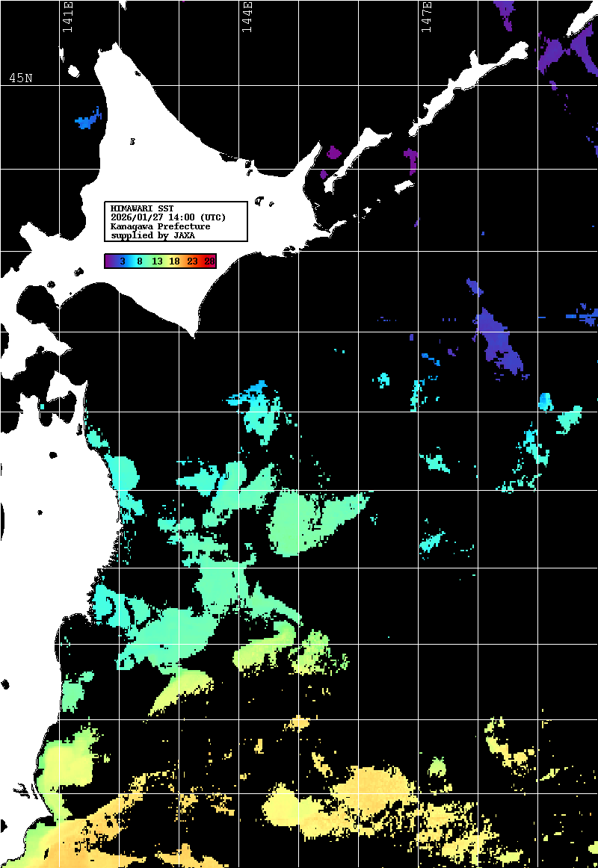Viewport: 598px width, 868px height.
Task: Pick the 18 degree yellow on color scale
Action: pos(174,261)
